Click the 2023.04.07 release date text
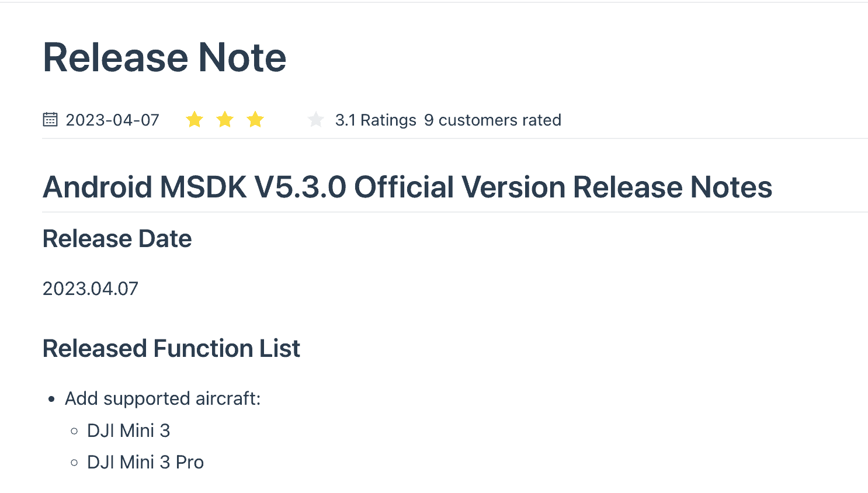The width and height of the screenshot is (868, 493). [91, 289]
